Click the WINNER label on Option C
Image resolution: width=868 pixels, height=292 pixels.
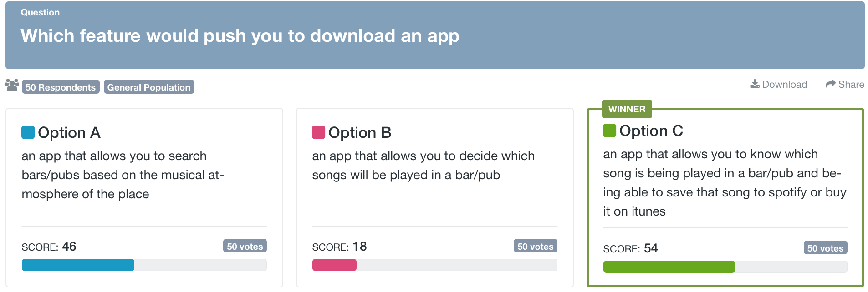(x=627, y=109)
